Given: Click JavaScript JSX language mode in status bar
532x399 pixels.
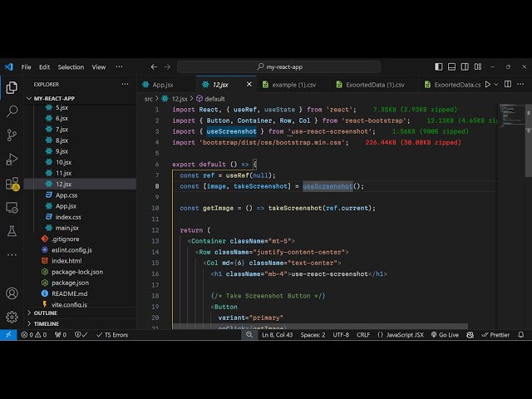Looking at the screenshot, I should tap(402, 334).
